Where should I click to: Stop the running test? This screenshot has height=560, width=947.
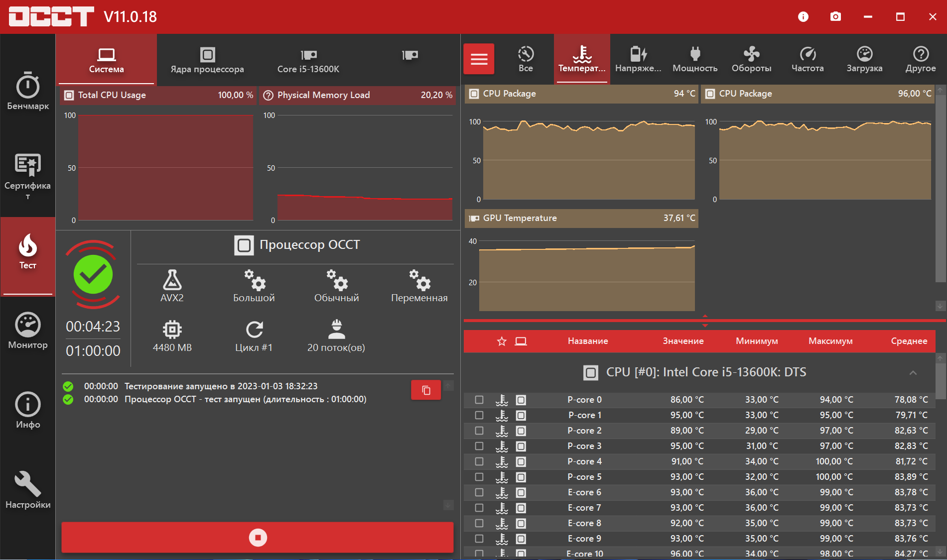(x=258, y=537)
